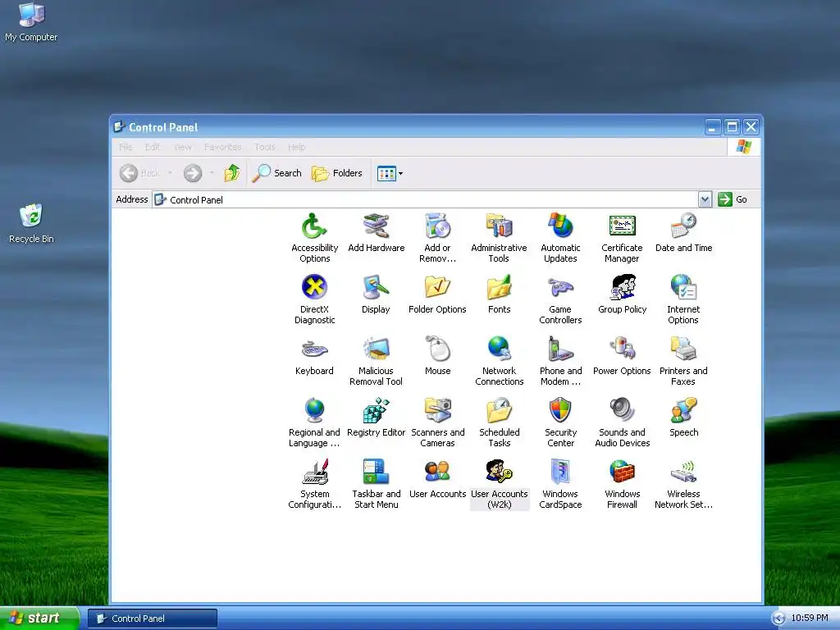Go up one folder level
The image size is (840, 630).
coord(232,173)
